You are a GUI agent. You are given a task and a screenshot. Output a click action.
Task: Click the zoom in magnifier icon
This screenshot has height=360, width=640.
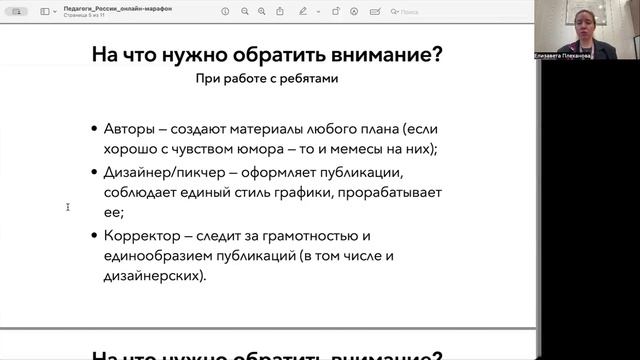click(x=262, y=11)
